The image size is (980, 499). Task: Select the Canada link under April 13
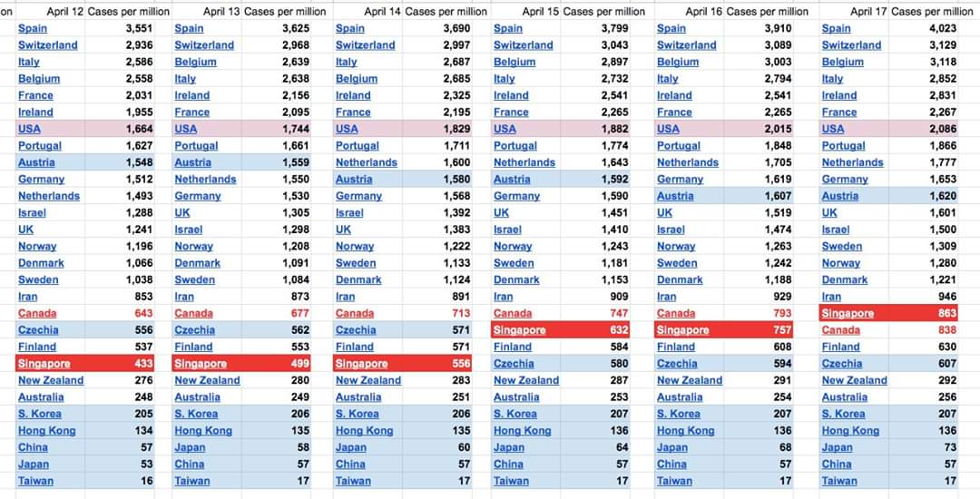coord(193,313)
